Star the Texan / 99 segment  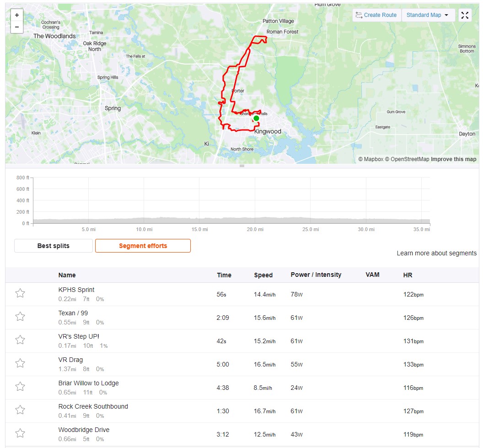point(20,316)
